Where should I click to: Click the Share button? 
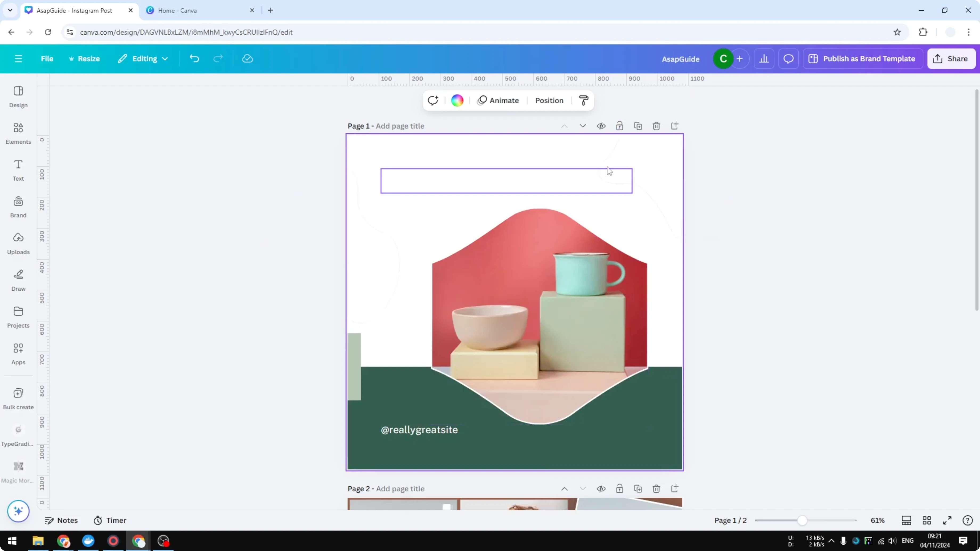point(952,59)
